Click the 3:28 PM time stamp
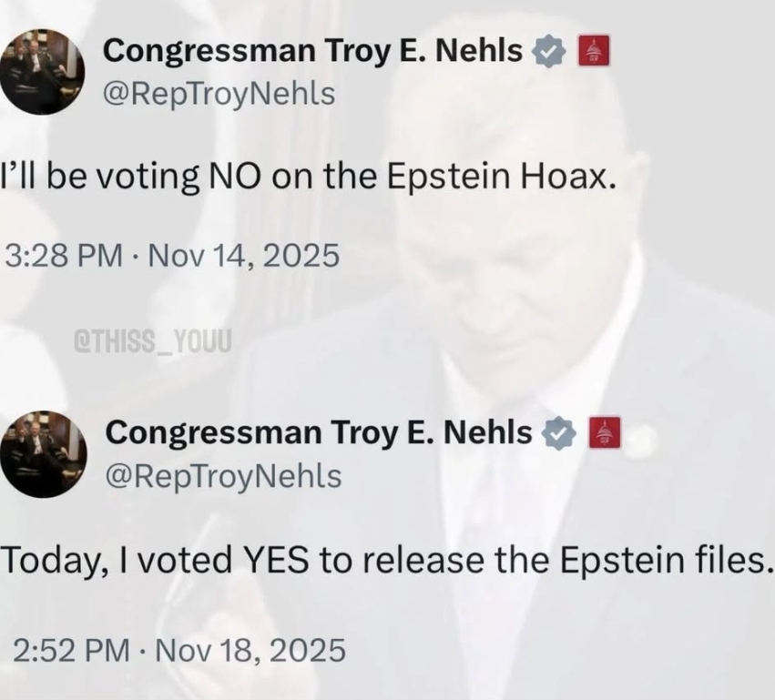The image size is (775, 700). (63, 256)
